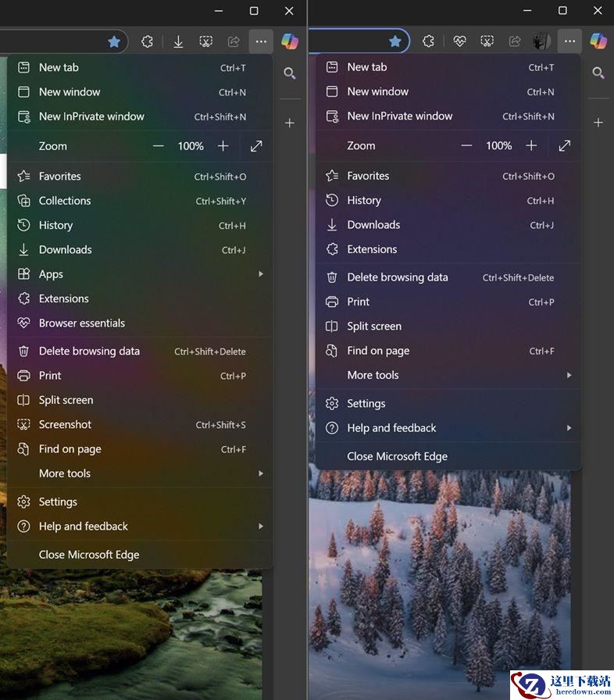614x700 pixels.
Task: Zoom in with plus in right menu
Action: pyautogui.click(x=531, y=145)
